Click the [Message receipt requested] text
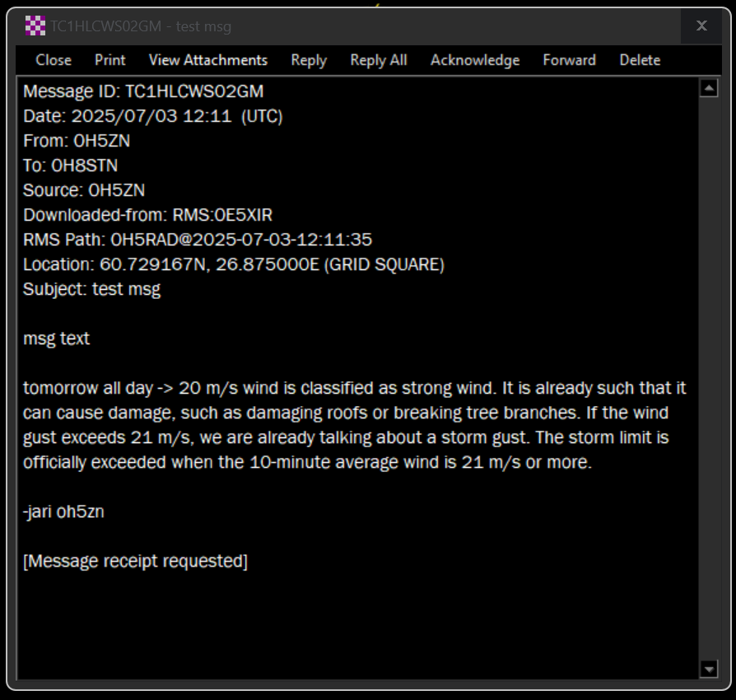 pos(135,562)
